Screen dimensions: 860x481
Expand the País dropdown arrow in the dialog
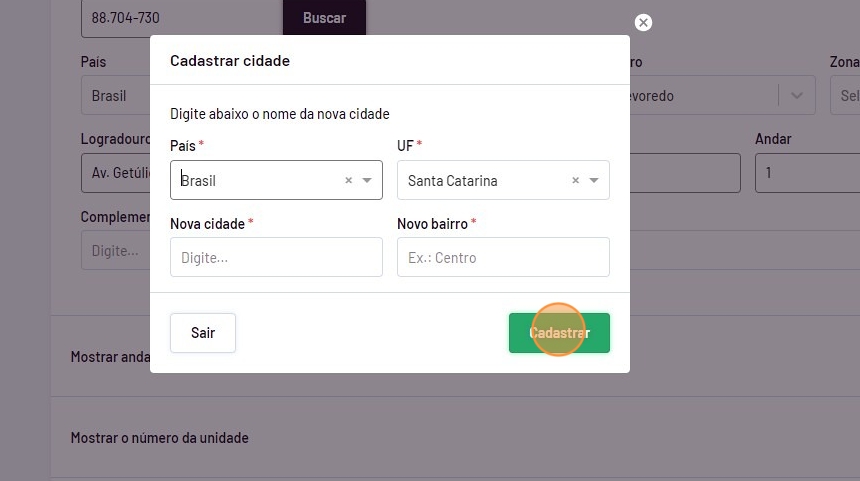pyautogui.click(x=367, y=181)
